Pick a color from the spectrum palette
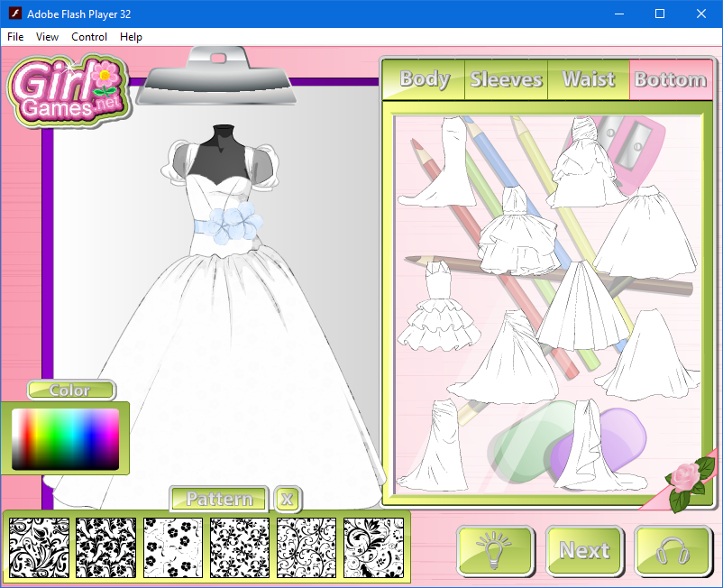The height and width of the screenshot is (588, 723). 66,439
